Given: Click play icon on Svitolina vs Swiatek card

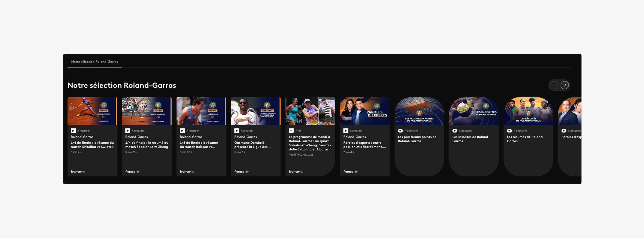Looking at the screenshot, I should (x=73, y=131).
